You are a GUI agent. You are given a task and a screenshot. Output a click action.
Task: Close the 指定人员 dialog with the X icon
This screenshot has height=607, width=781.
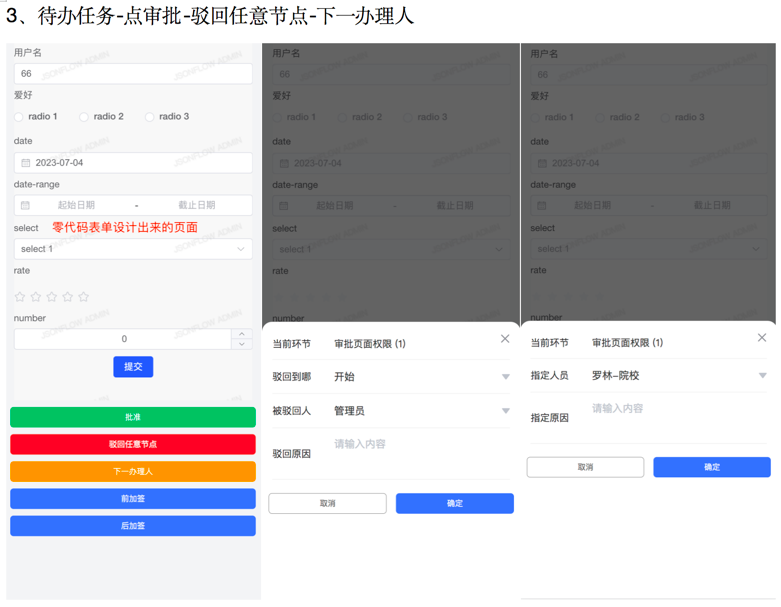762,338
